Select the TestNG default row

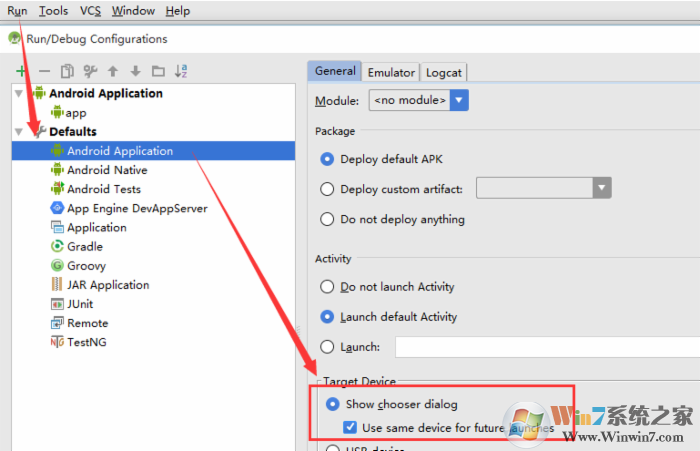(x=154, y=342)
